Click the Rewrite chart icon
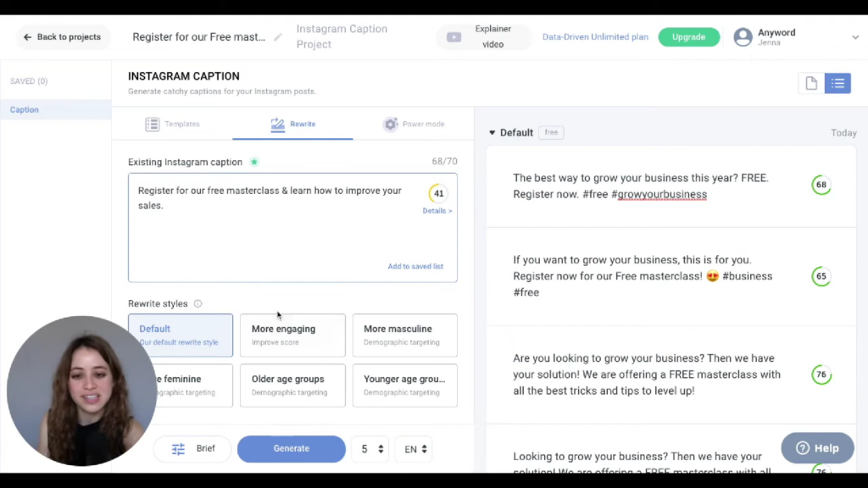Viewport: 868px width, 488px height. (279, 124)
